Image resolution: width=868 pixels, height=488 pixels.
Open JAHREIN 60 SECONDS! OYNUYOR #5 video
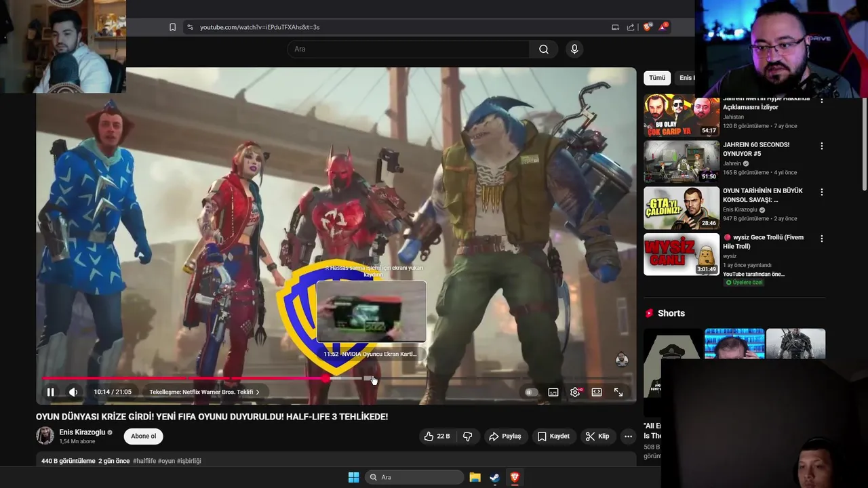[682, 161]
